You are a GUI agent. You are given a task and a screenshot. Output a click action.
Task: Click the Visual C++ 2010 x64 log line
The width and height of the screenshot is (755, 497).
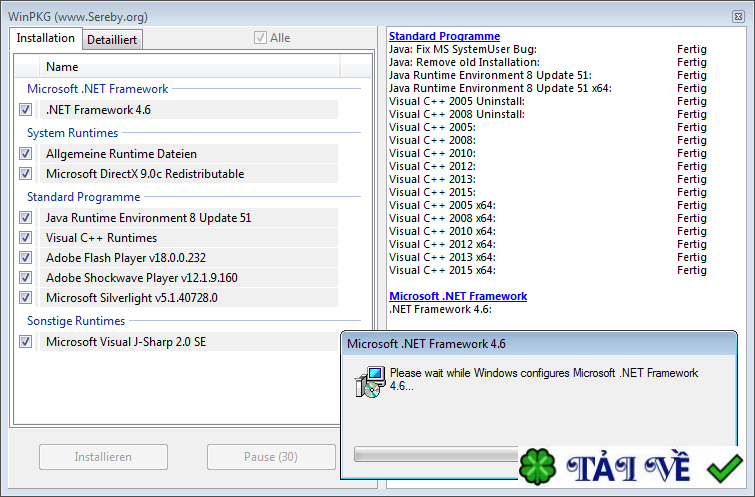coord(442,231)
